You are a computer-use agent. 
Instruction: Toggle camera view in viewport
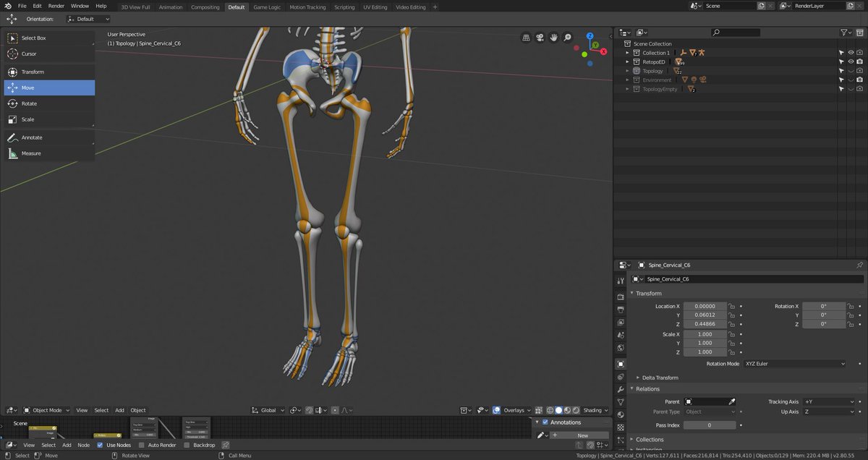[540, 38]
